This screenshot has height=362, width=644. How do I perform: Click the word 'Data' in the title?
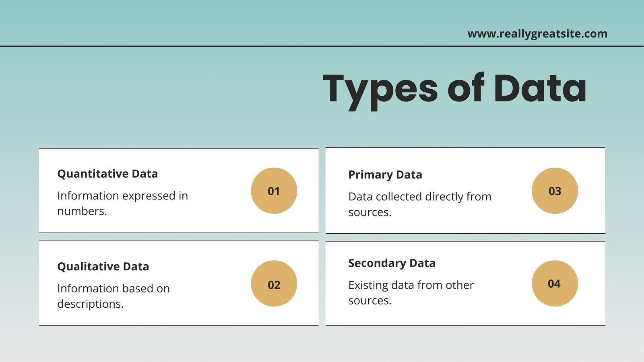point(540,88)
